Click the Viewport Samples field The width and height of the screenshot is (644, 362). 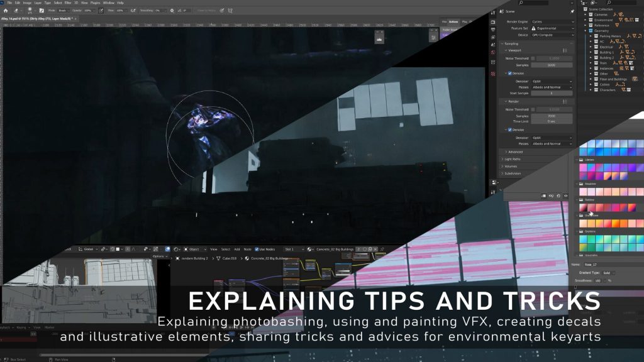[x=552, y=65]
